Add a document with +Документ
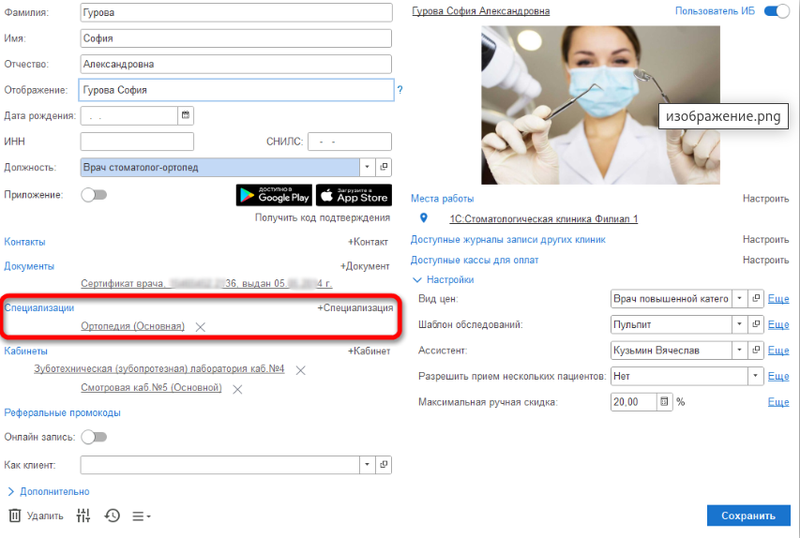 (x=365, y=266)
